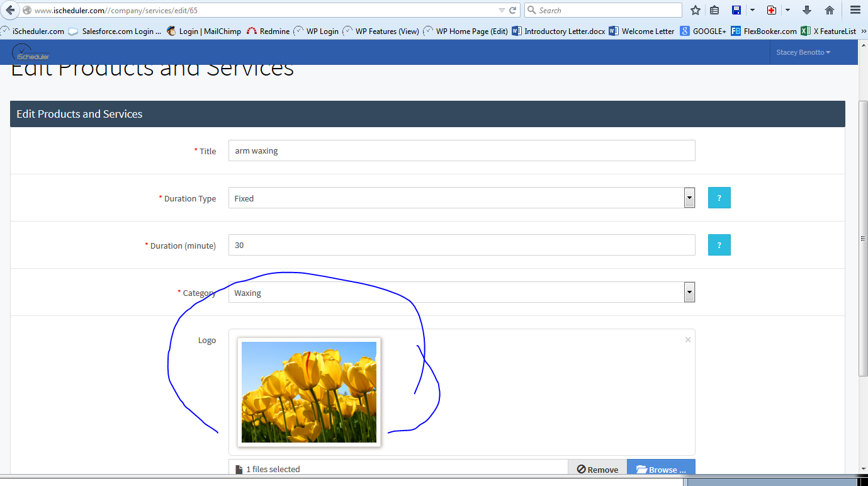Open Login | MailChimp bookmark
Viewport: 868px width, 486px height.
point(204,31)
